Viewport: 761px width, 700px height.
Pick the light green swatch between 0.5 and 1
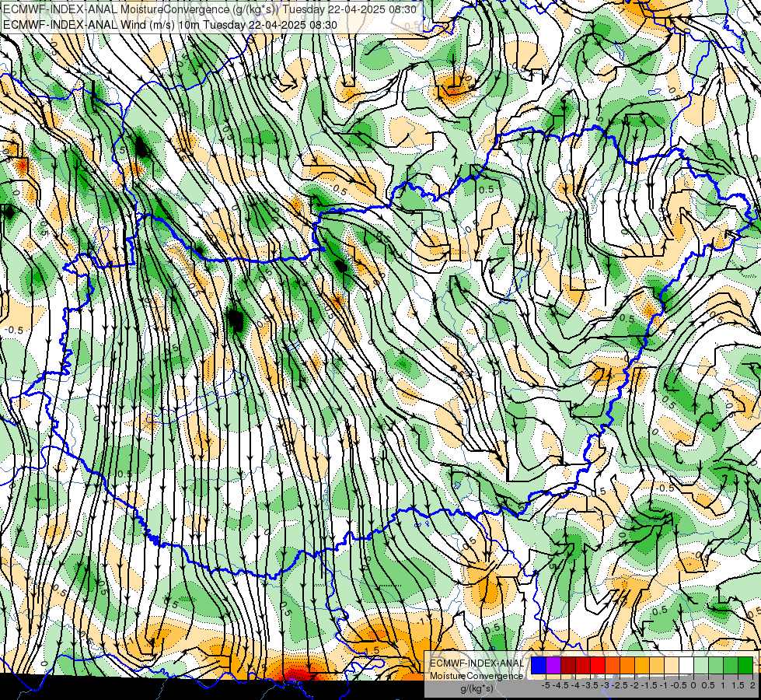[716, 665]
